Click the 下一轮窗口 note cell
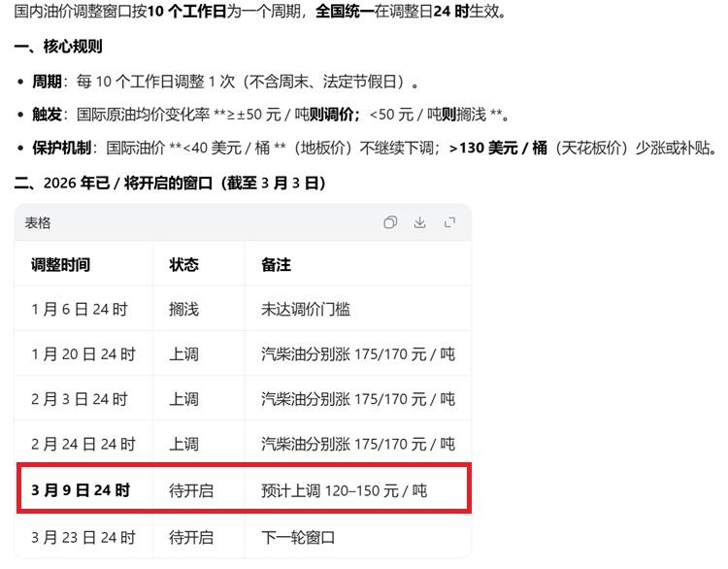Viewport: 728px width, 569px height. point(298,537)
